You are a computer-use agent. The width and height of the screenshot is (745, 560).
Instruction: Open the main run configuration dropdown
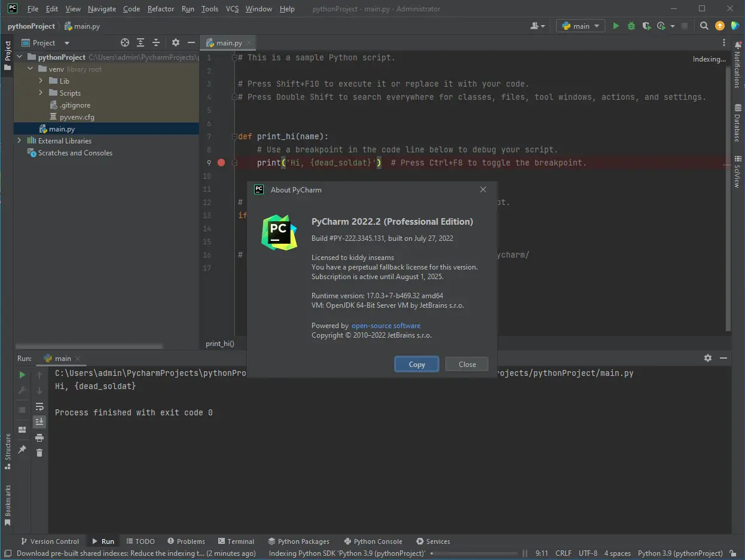pyautogui.click(x=581, y=26)
